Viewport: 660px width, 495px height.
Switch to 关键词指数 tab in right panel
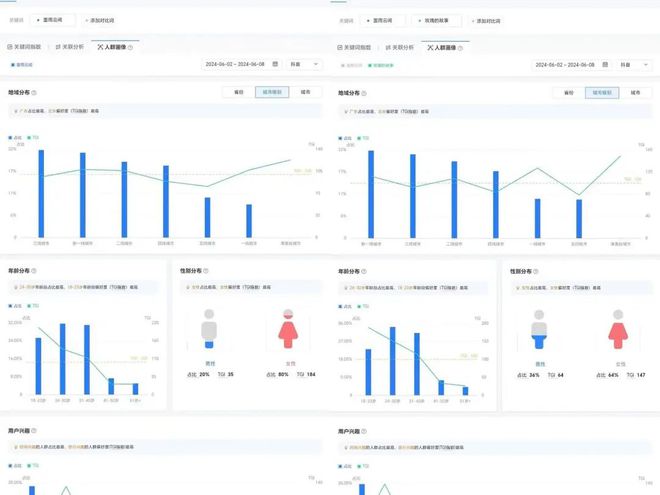[354, 48]
